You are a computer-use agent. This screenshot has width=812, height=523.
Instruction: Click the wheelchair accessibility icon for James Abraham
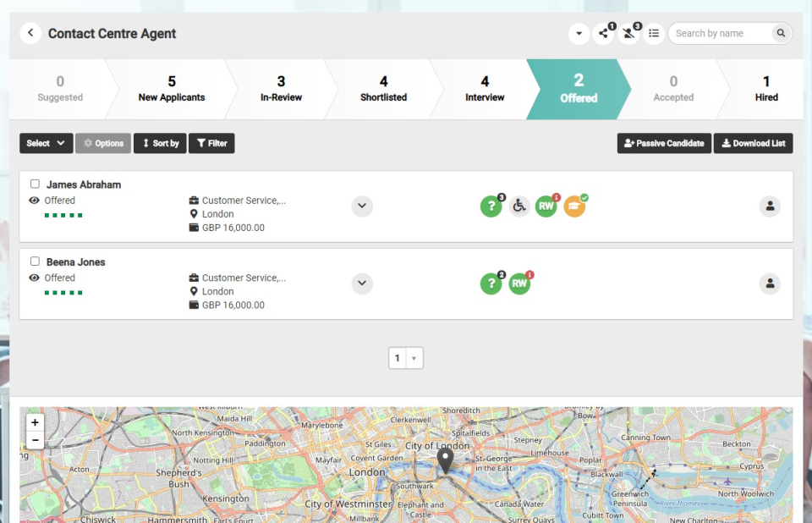click(x=519, y=206)
